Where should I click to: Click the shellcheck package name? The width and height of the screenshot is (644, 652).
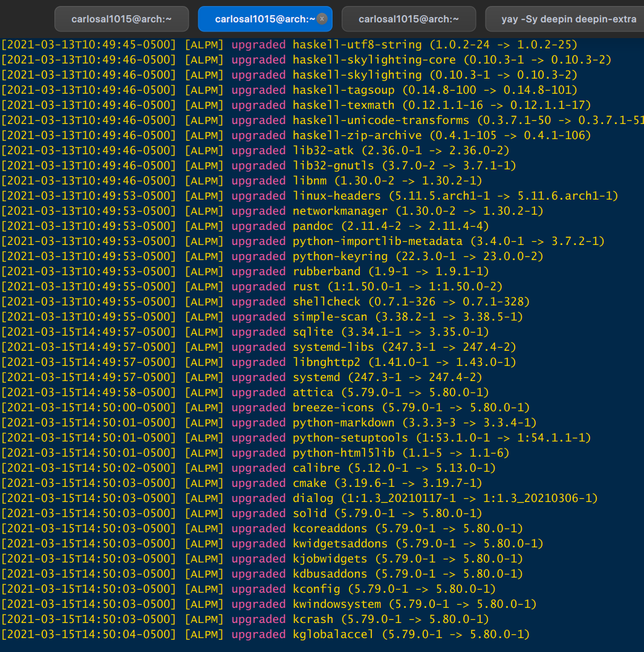(327, 302)
